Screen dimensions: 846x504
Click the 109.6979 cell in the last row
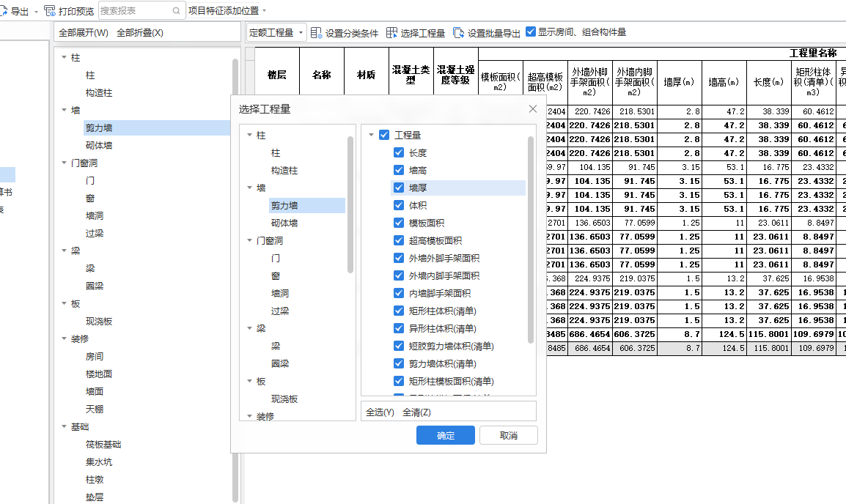tap(814, 348)
